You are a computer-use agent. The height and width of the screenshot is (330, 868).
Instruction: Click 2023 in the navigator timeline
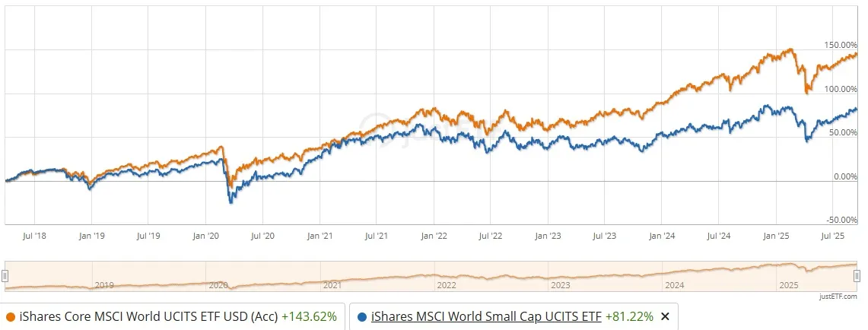(x=560, y=286)
